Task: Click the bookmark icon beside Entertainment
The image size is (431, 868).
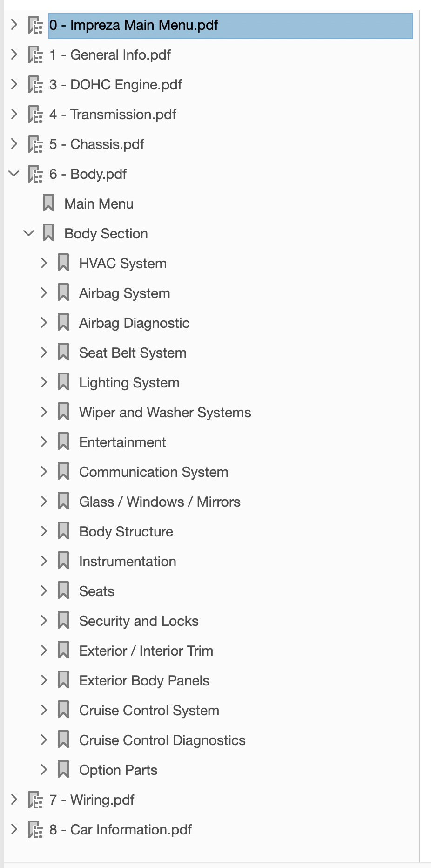Action: pyautogui.click(x=63, y=442)
